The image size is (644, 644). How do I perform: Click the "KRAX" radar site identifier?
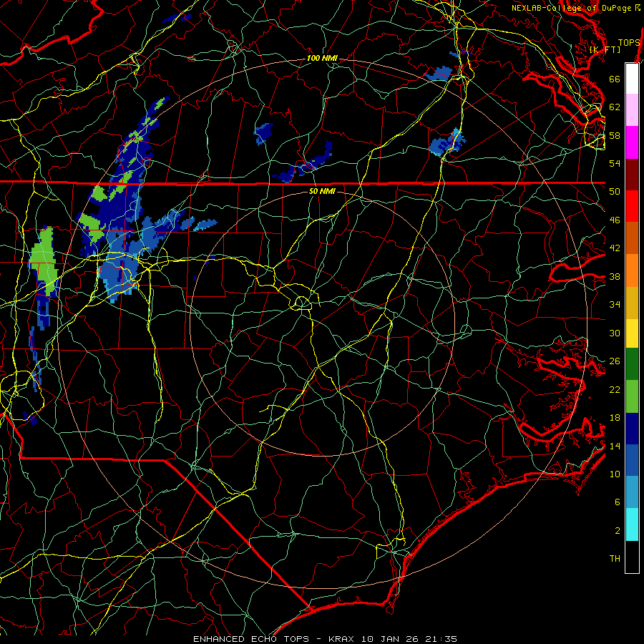click(x=343, y=639)
